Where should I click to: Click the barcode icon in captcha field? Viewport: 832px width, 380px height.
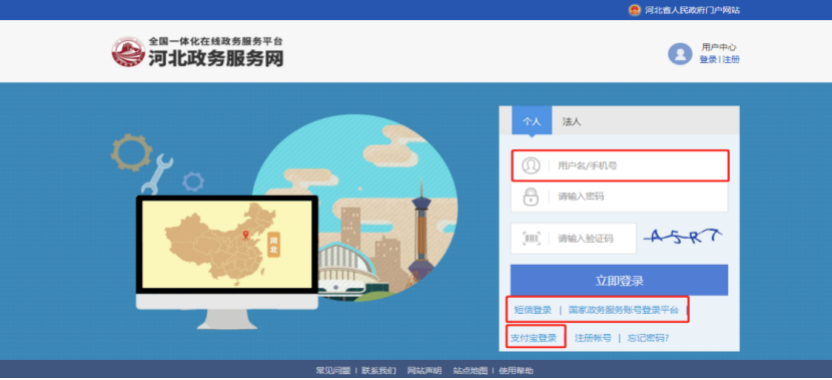[531, 238]
